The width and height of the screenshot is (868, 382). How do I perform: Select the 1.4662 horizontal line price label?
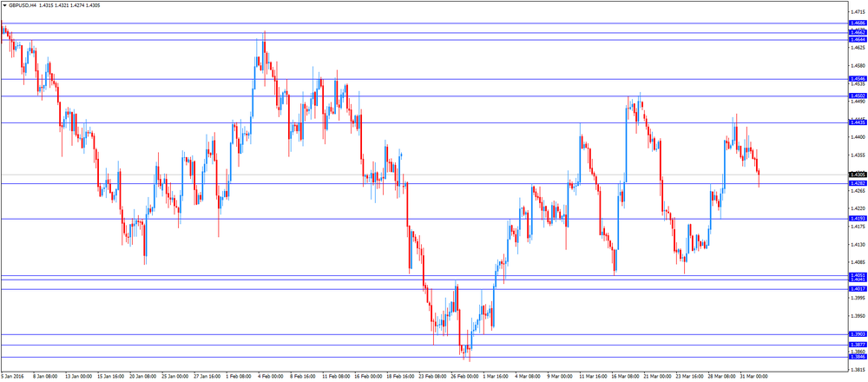858,33
